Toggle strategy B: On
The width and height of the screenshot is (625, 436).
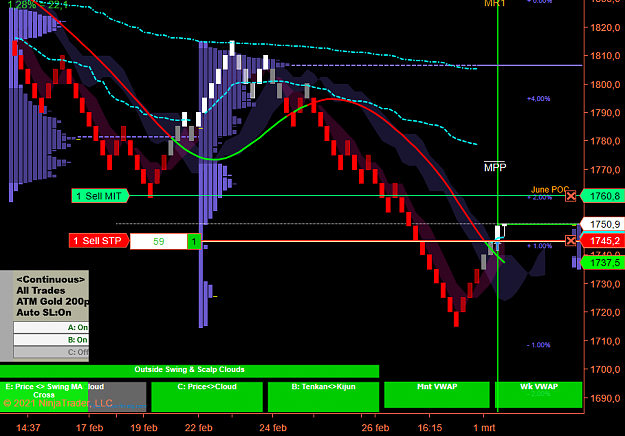click(51, 340)
